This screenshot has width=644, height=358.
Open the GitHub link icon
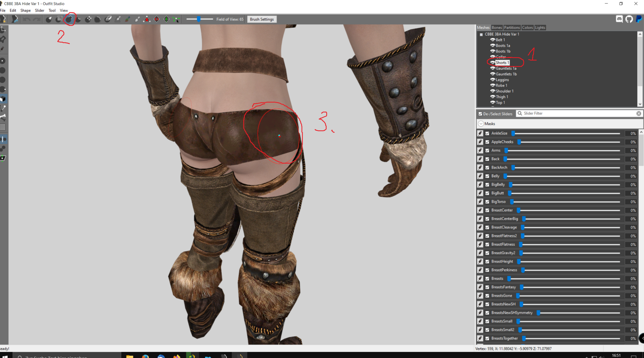tap(629, 19)
